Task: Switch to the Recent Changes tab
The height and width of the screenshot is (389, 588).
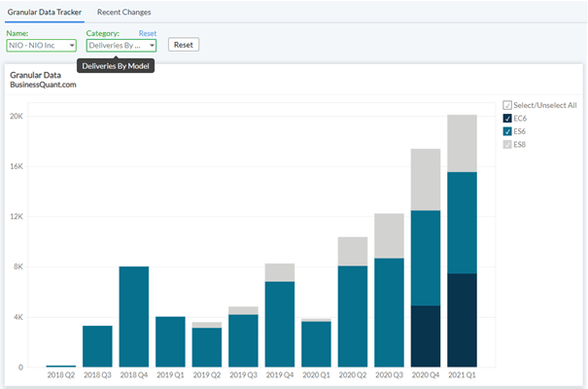Action: click(x=123, y=12)
